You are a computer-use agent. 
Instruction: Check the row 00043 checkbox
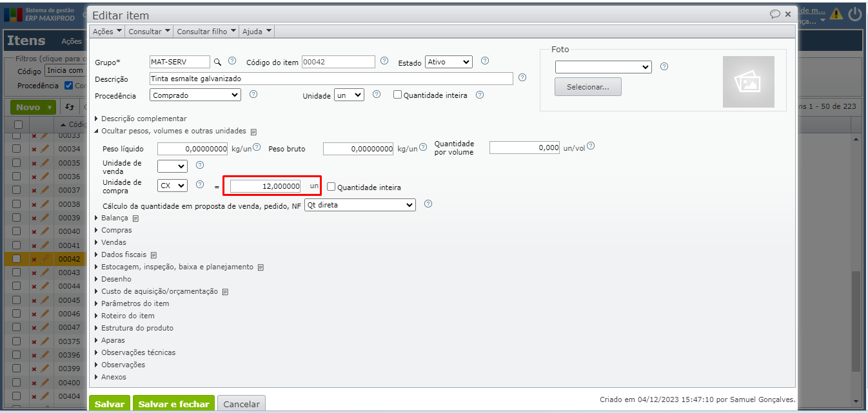[17, 273]
